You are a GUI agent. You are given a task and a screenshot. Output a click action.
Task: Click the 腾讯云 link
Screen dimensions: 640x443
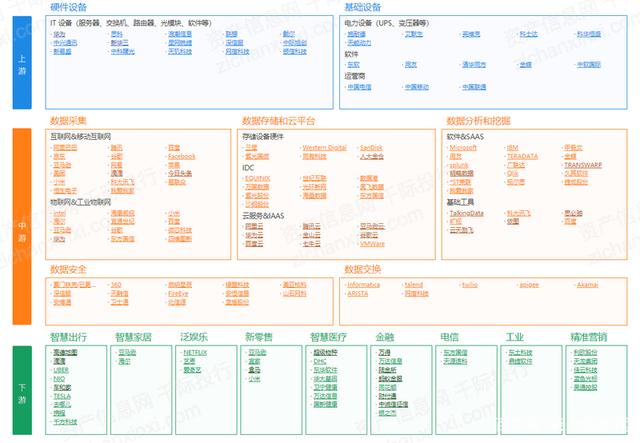point(311,226)
